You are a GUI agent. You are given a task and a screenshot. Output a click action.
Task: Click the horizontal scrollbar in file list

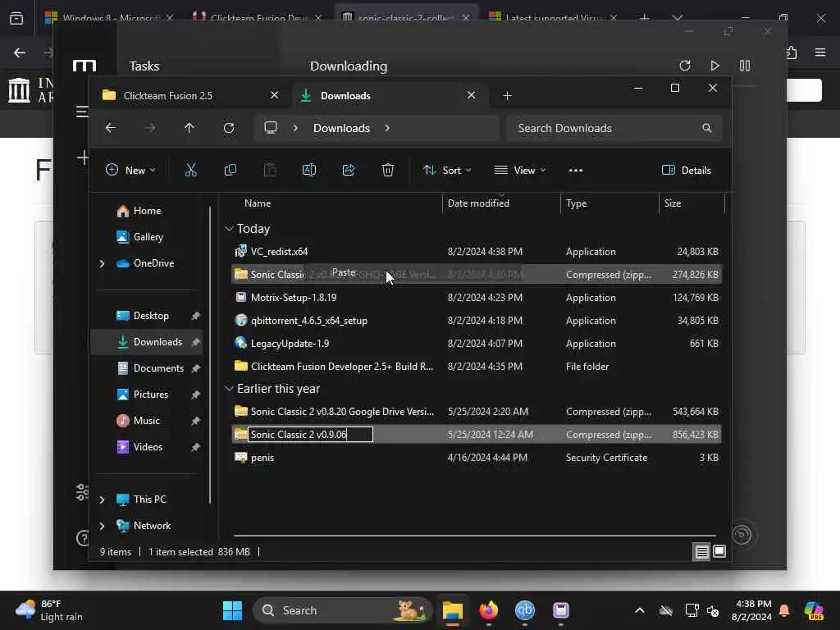point(475,535)
